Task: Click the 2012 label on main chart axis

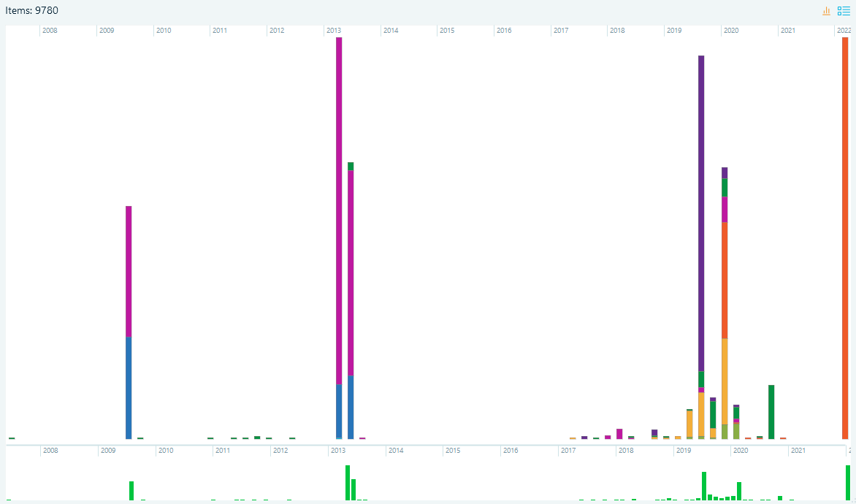Action: [277, 31]
